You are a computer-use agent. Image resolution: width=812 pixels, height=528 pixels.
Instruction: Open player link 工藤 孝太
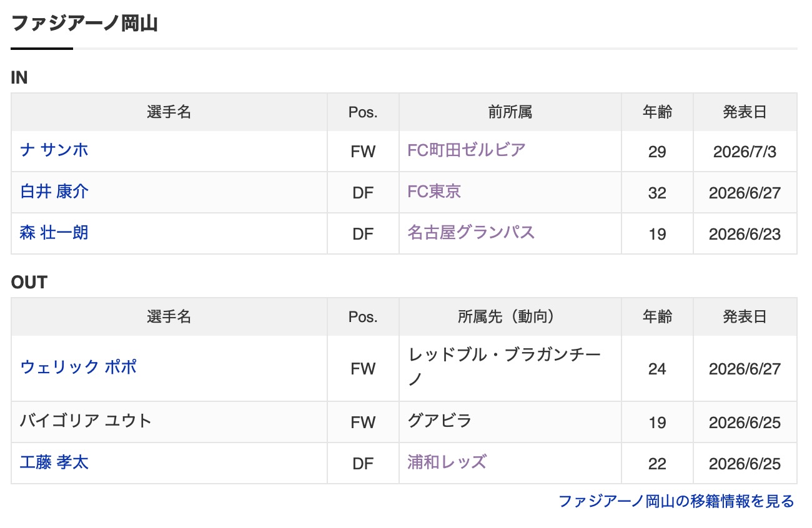pos(54,462)
